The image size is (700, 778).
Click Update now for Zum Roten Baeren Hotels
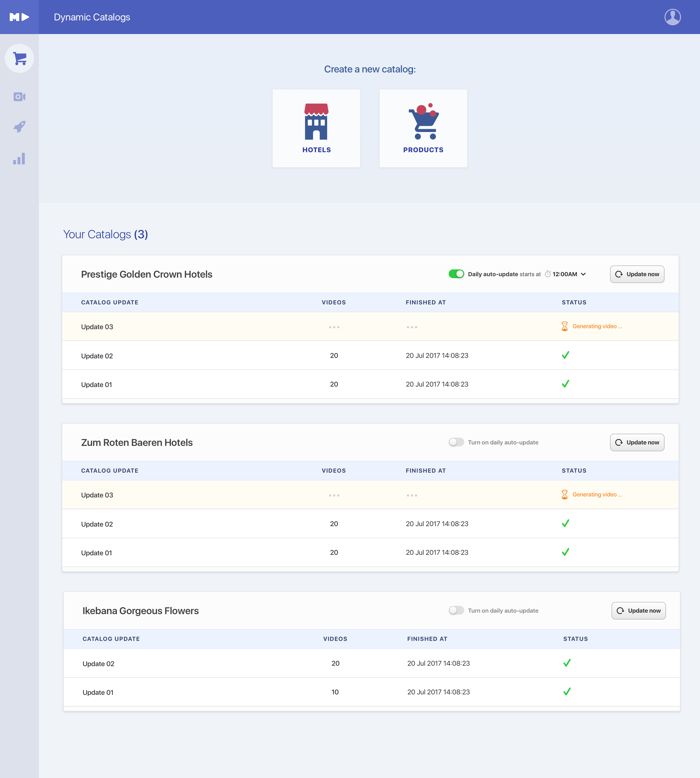[637, 442]
